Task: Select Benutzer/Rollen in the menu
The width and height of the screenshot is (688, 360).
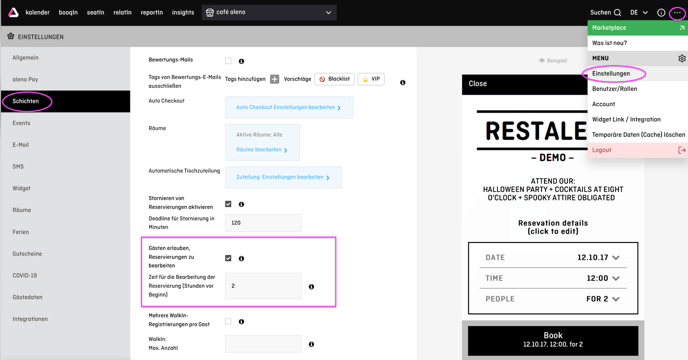Action: 638,89
